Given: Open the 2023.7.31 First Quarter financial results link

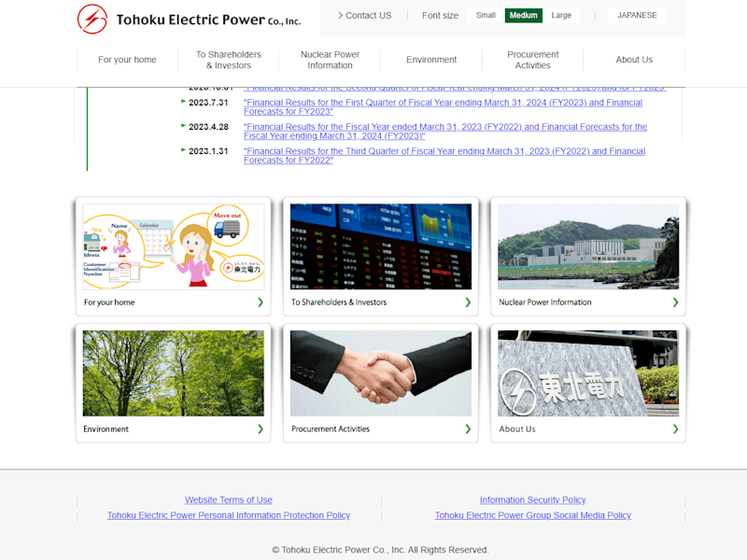Looking at the screenshot, I should click(443, 107).
